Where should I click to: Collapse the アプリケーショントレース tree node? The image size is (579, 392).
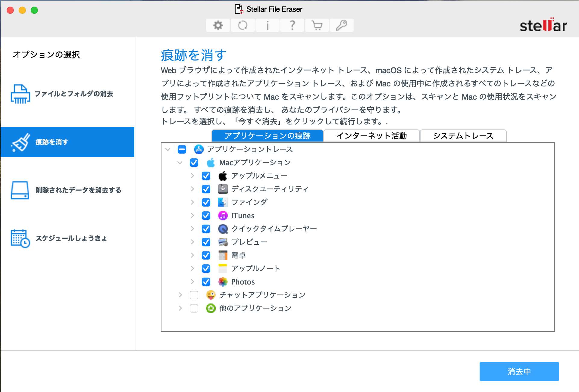click(168, 149)
